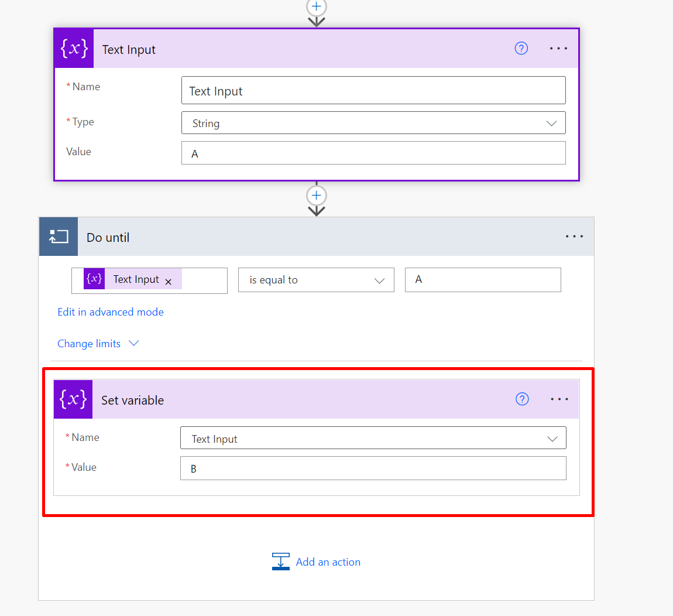Insert a step between Text Input and Do until

coord(316,196)
